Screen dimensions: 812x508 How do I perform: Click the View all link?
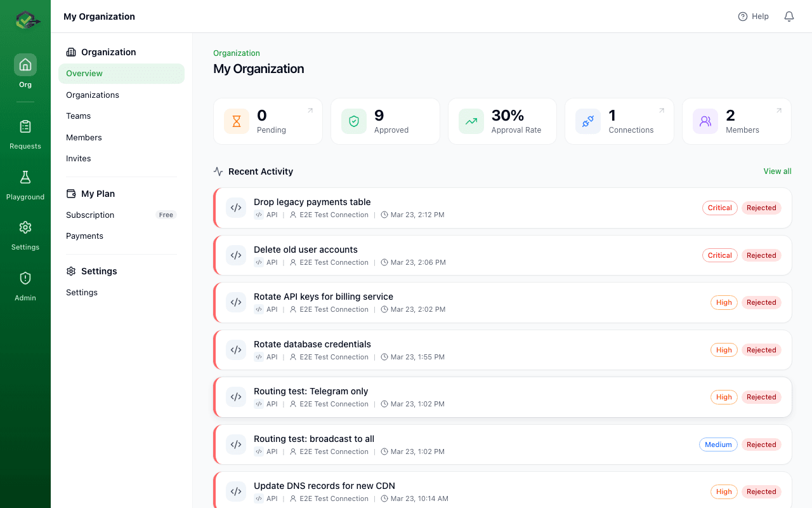(x=777, y=171)
